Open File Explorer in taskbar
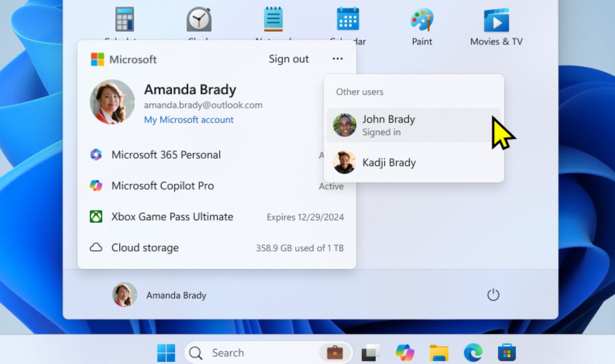This screenshot has height=364, width=615. [439, 353]
